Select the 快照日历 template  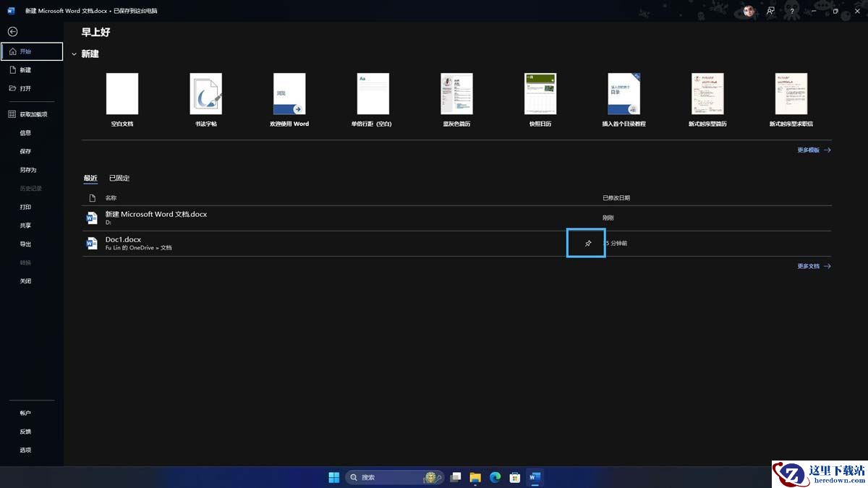point(540,100)
